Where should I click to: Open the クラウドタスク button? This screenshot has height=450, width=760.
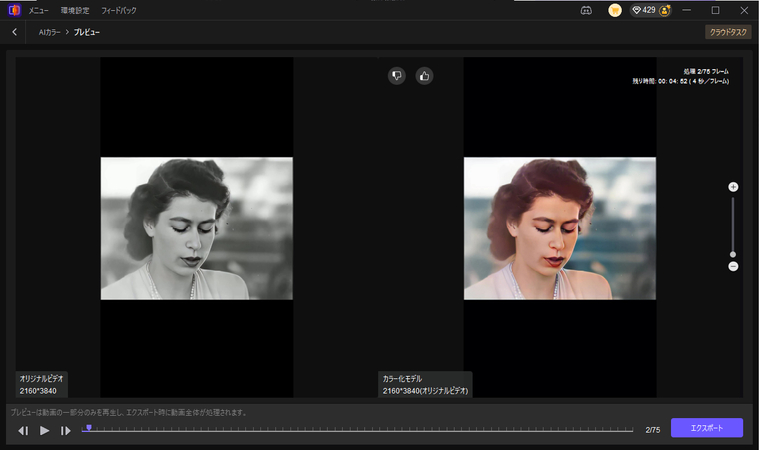point(728,32)
